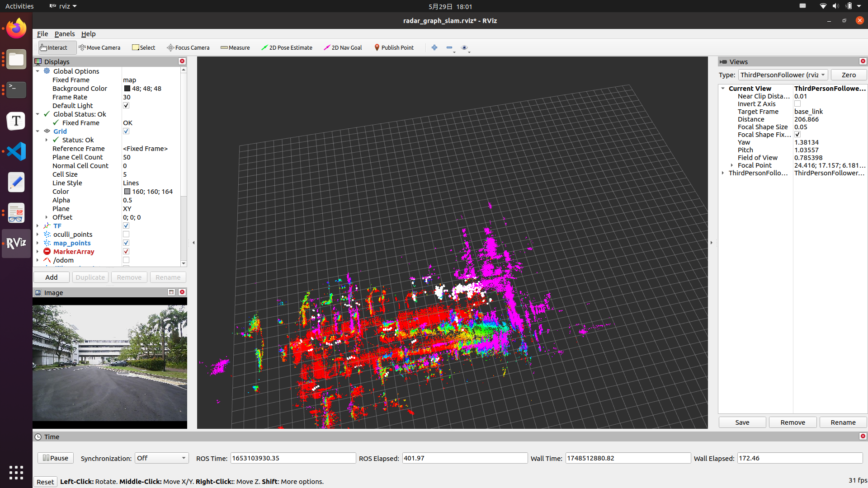Screen dimensions: 868x488
Task: Open the Typora app in dock
Action: [16, 121]
